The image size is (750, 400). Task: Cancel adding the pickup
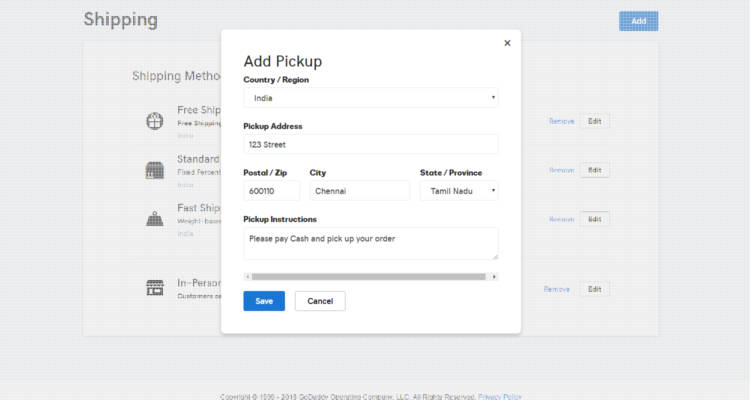(320, 301)
